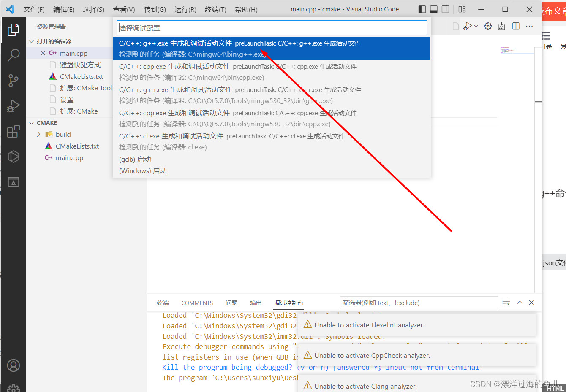
Task: Click the debug flask icon in toolbar
Action: (501, 26)
